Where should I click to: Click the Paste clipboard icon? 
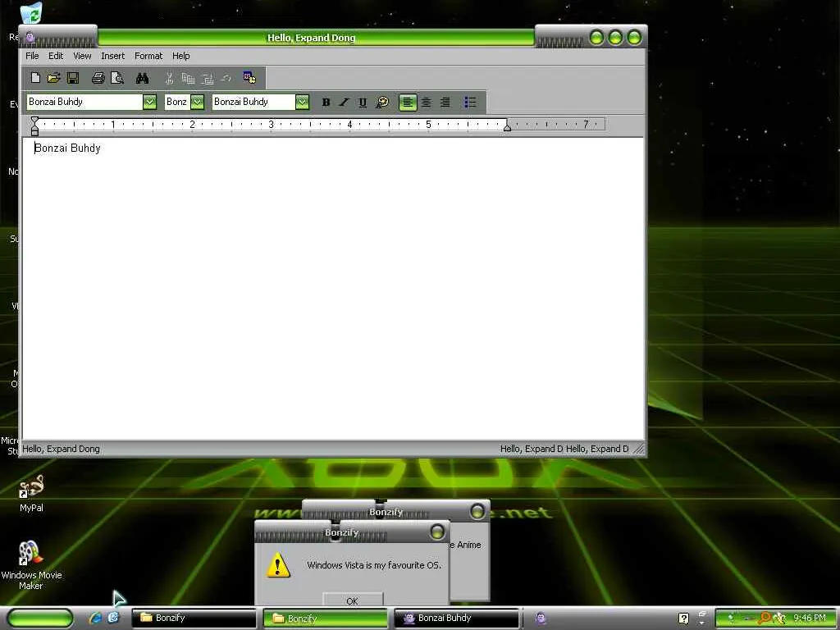208,78
